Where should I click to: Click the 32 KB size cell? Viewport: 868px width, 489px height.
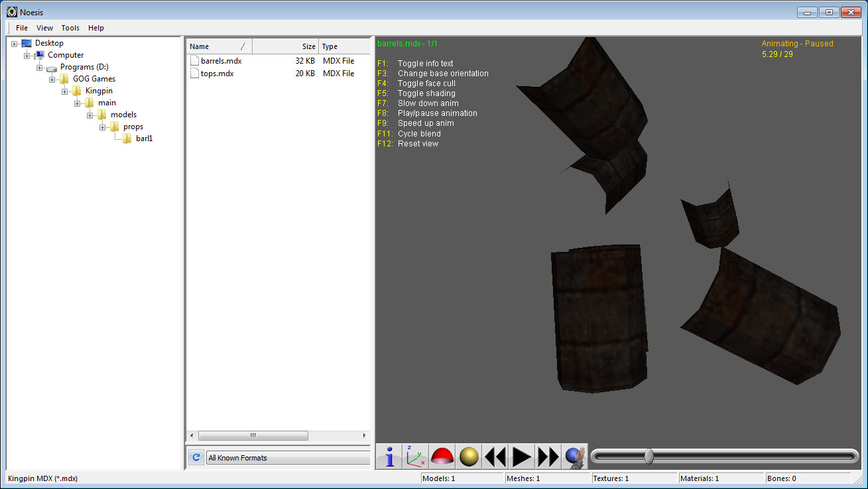305,61
